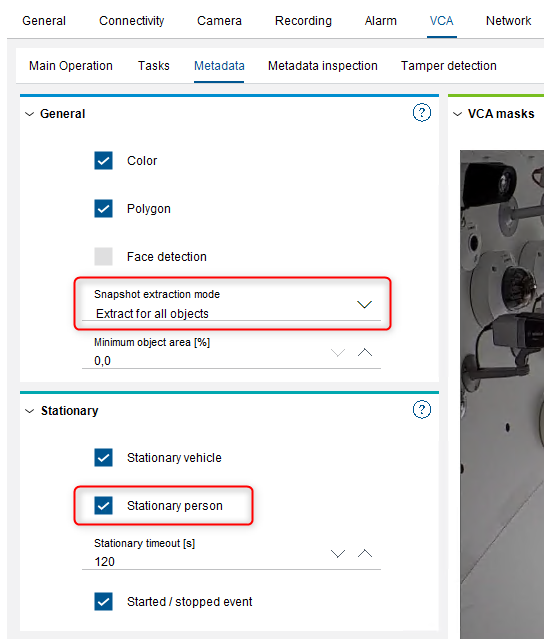Screen dimensions: 544x639
Task: Open help for the General section
Action: tap(422, 113)
